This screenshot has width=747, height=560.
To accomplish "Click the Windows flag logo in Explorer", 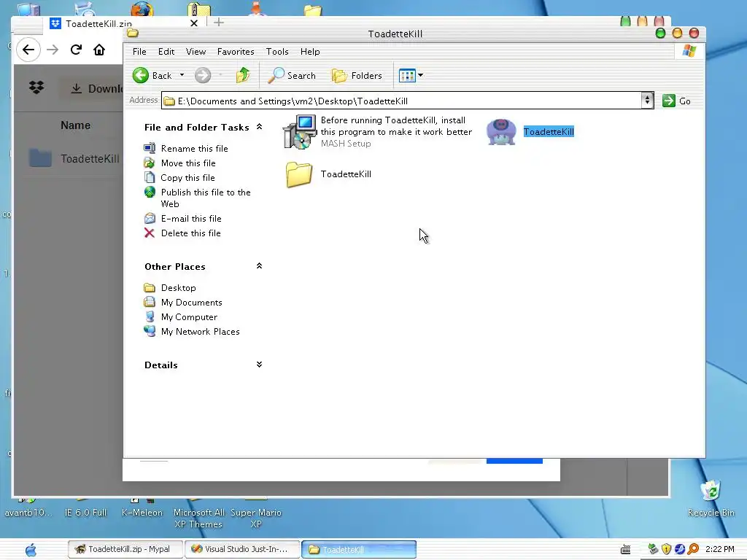I will [x=689, y=51].
